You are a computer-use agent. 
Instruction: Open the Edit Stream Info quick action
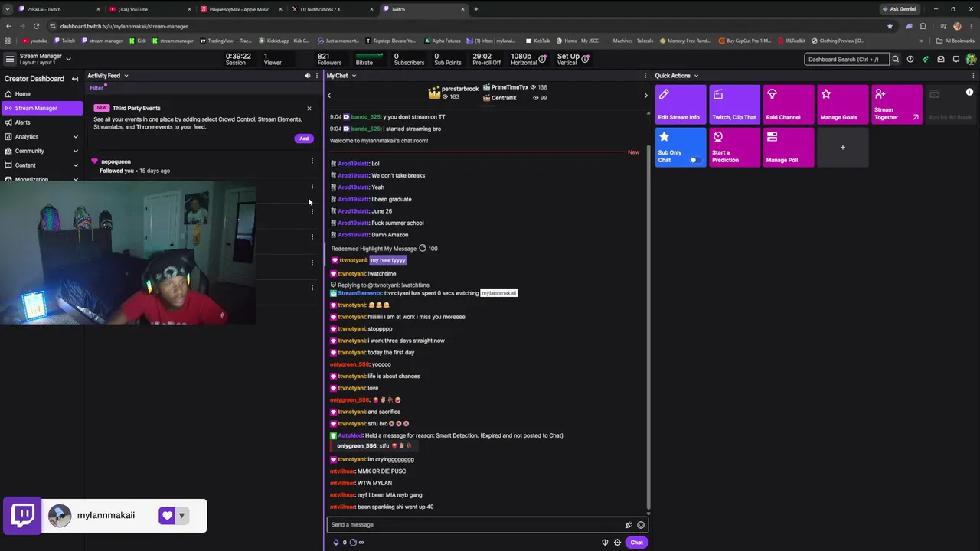click(x=681, y=104)
